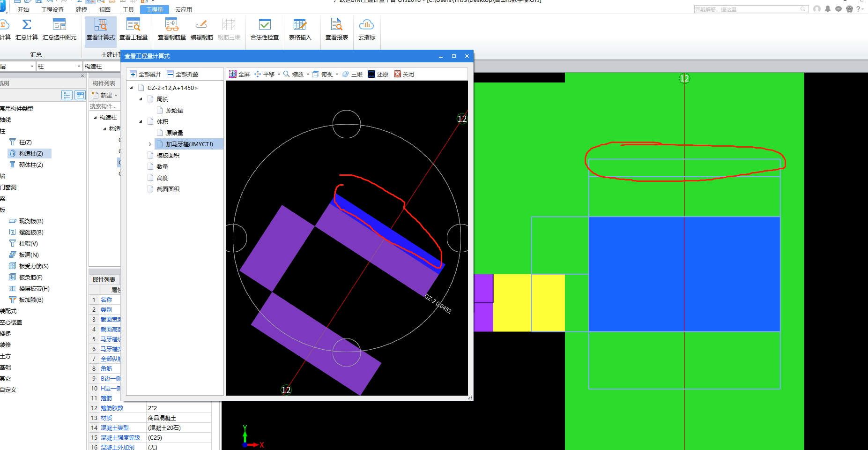Viewport: 868px width, 450px height.
Task: Select 模板面积 in the formula tree
Action: pyautogui.click(x=168, y=155)
